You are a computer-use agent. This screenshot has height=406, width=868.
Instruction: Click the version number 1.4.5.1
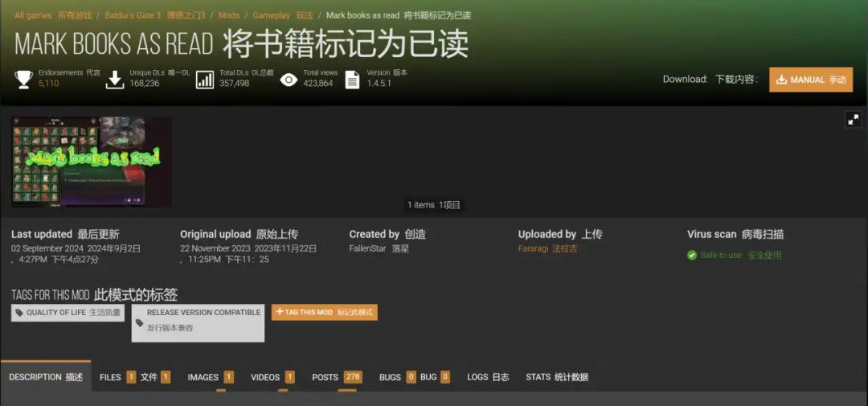pos(379,84)
